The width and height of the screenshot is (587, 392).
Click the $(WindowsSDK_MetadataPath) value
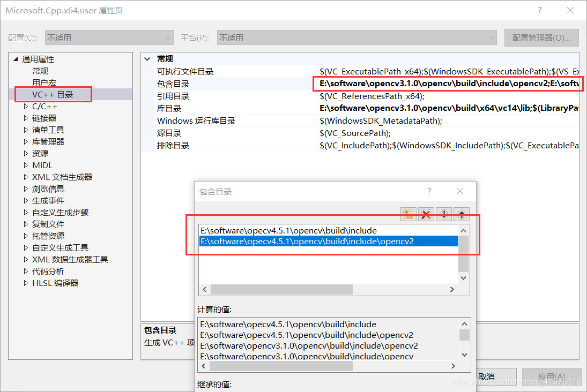[x=381, y=121]
